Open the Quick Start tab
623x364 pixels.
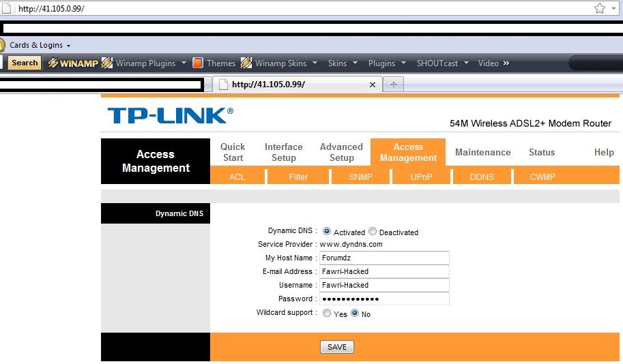[x=233, y=152]
